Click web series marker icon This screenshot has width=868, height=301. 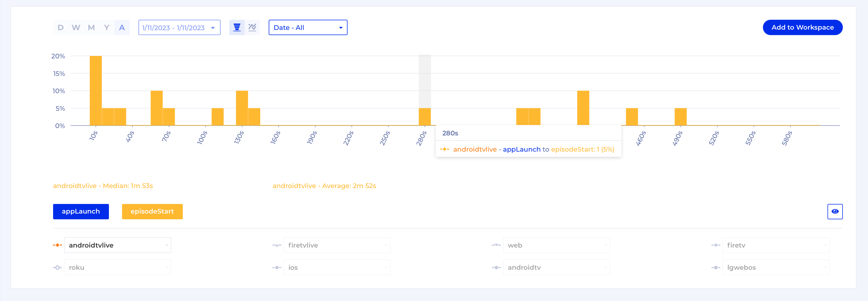pos(496,245)
